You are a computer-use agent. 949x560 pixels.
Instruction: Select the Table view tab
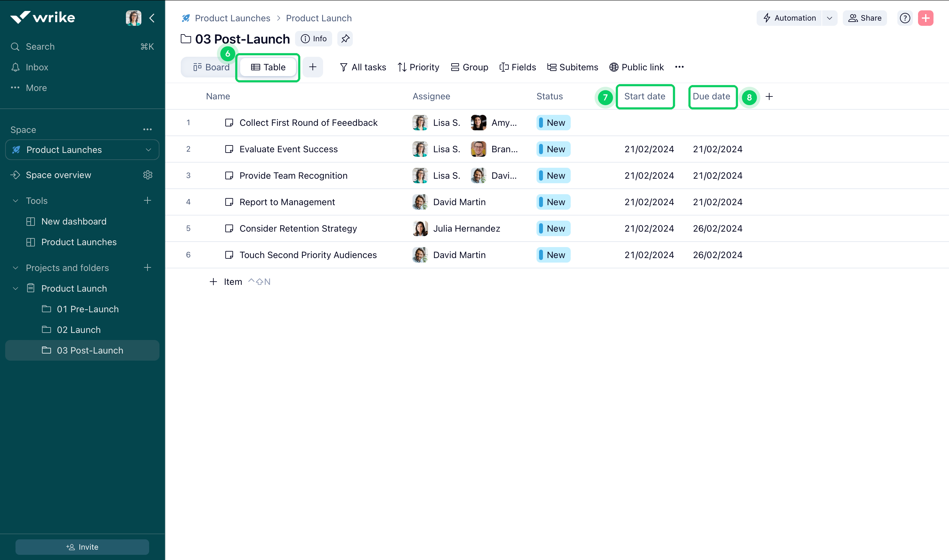pos(268,67)
